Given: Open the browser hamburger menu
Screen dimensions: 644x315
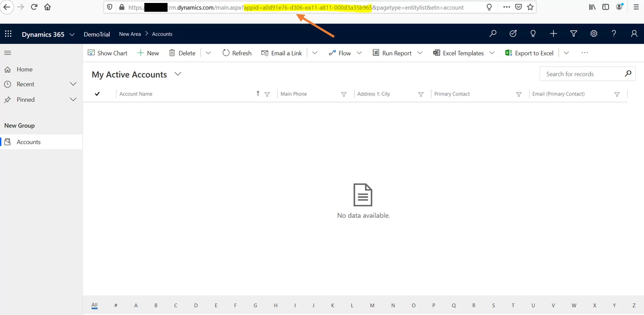Looking at the screenshot, I should click(636, 7).
